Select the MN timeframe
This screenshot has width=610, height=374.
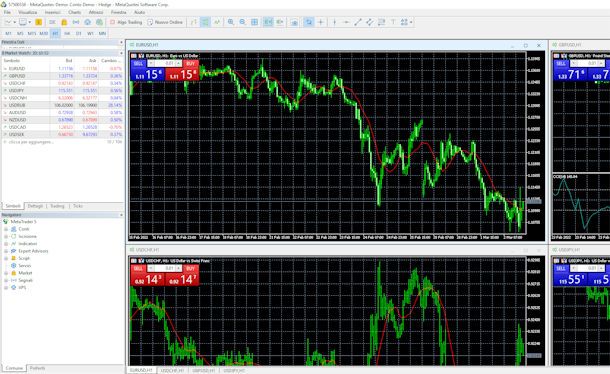pyautogui.click(x=102, y=33)
